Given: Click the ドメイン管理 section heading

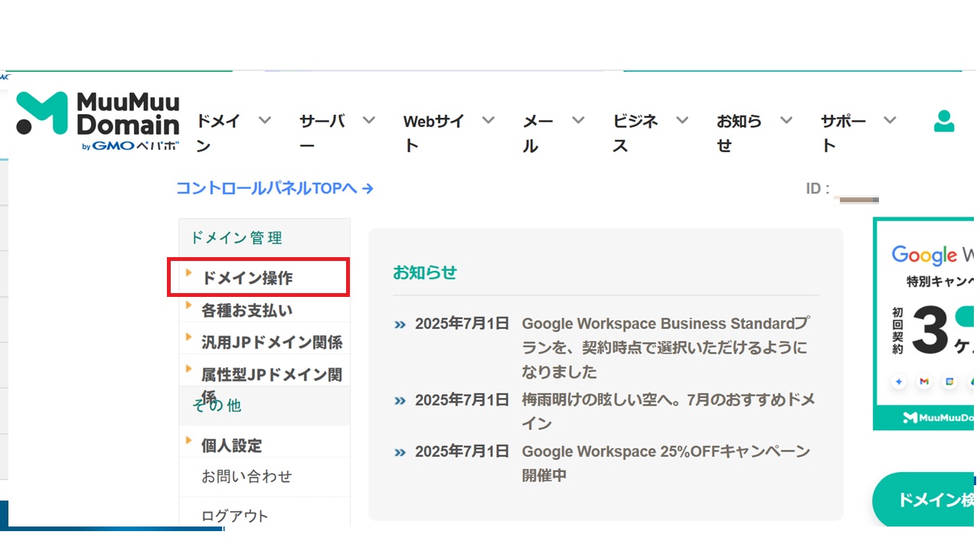Looking at the screenshot, I should (x=237, y=238).
